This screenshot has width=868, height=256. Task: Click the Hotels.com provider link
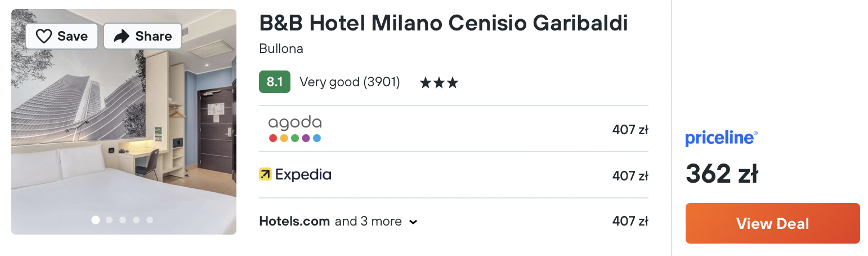(x=294, y=221)
